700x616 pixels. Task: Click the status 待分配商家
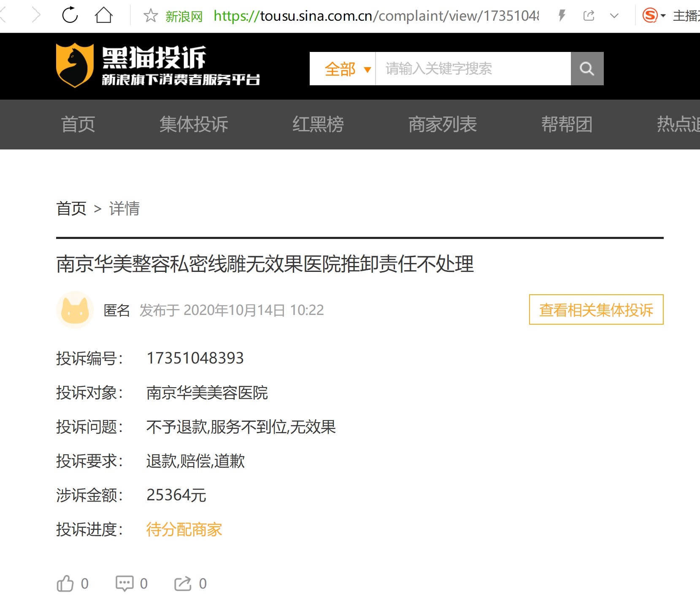click(184, 529)
